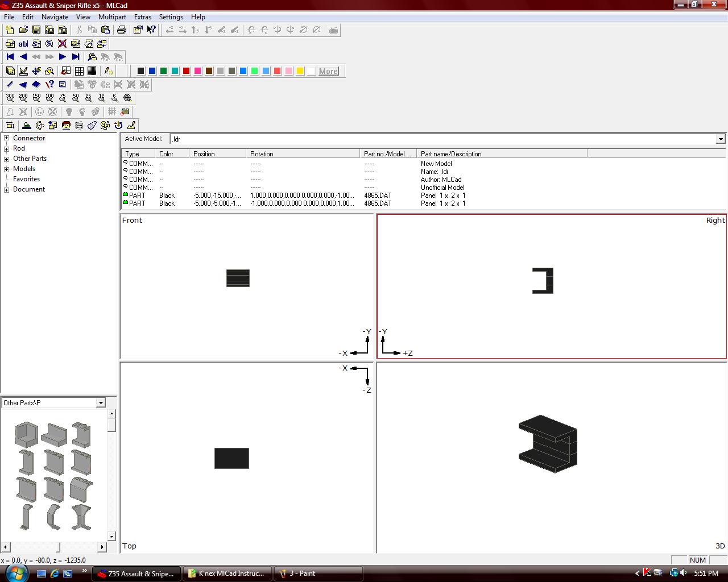Viewport: 728px width, 582px height.
Task: Click the zoom-to-fit magnifier icon
Action: (128, 98)
